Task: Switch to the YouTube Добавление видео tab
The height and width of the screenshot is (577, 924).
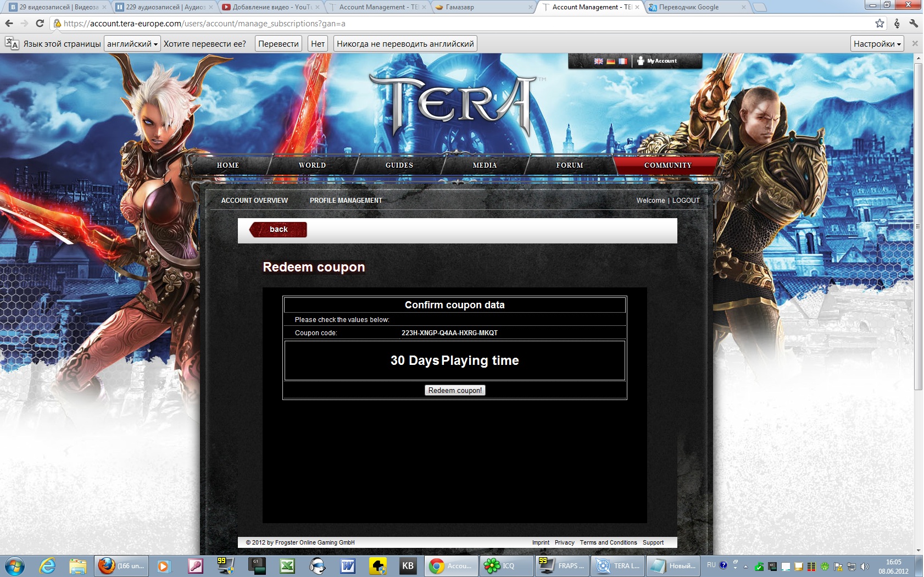Action: click(x=269, y=7)
